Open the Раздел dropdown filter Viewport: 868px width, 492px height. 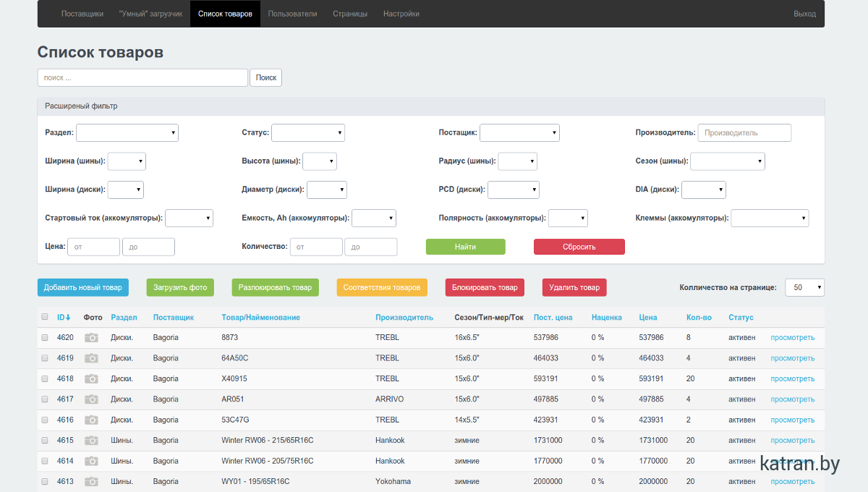(127, 133)
